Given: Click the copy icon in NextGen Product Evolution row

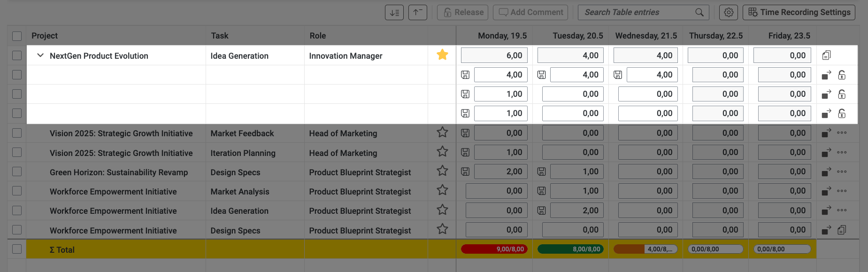Looking at the screenshot, I should (x=827, y=55).
